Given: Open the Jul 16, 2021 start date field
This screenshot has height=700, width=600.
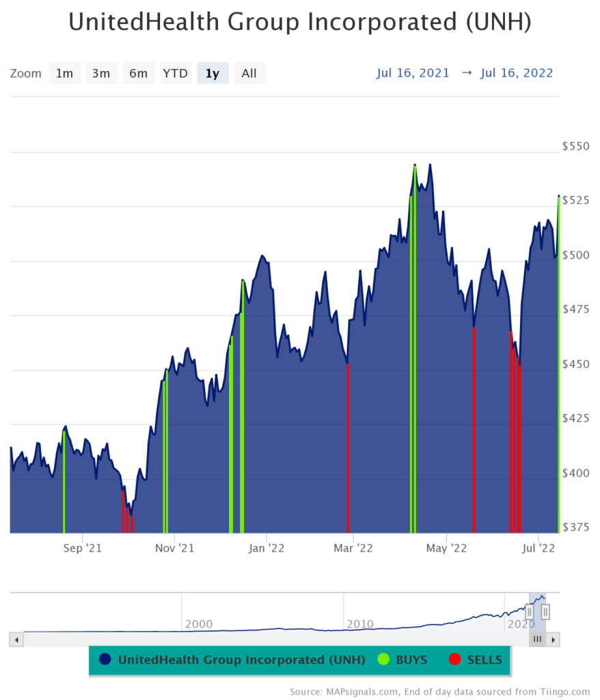Looking at the screenshot, I should tap(413, 73).
